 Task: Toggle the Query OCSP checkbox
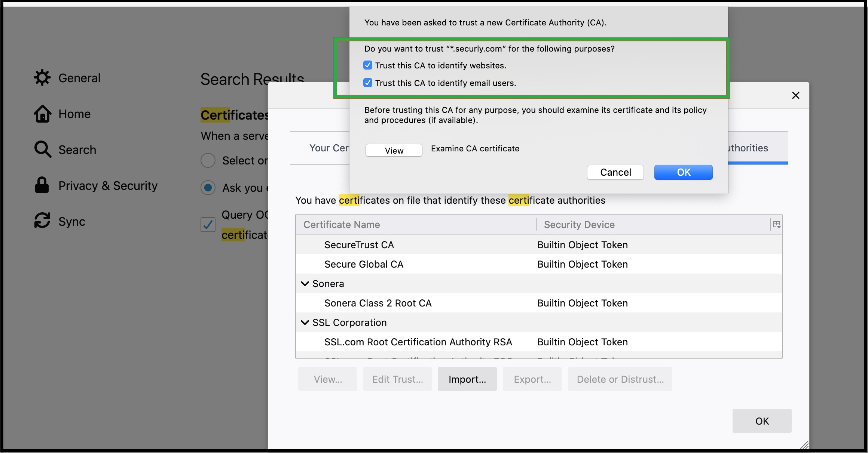click(208, 225)
